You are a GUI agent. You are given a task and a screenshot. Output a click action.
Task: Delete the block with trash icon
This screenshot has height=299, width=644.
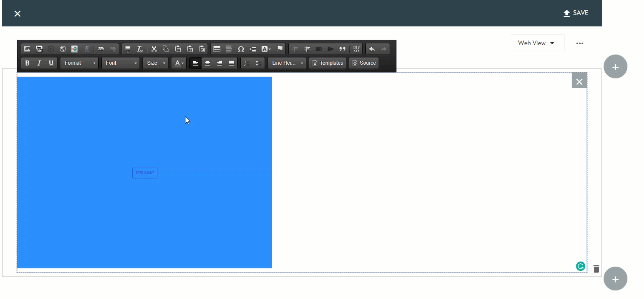pos(596,269)
